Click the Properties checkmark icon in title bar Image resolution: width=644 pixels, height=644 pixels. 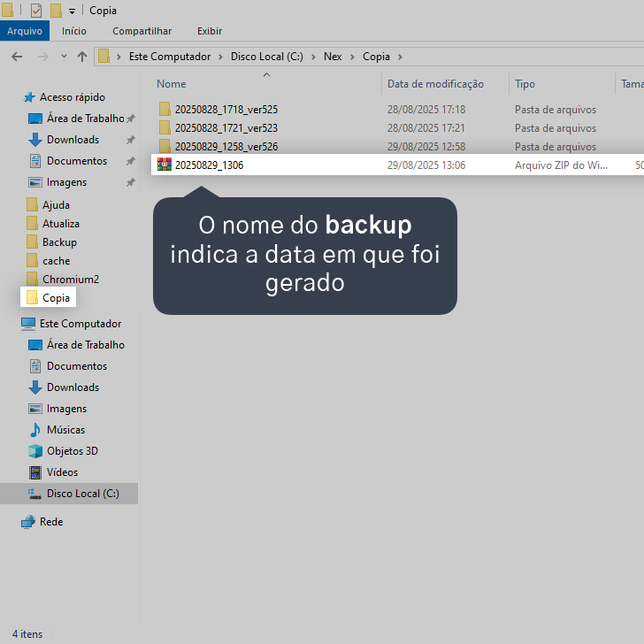[x=36, y=11]
